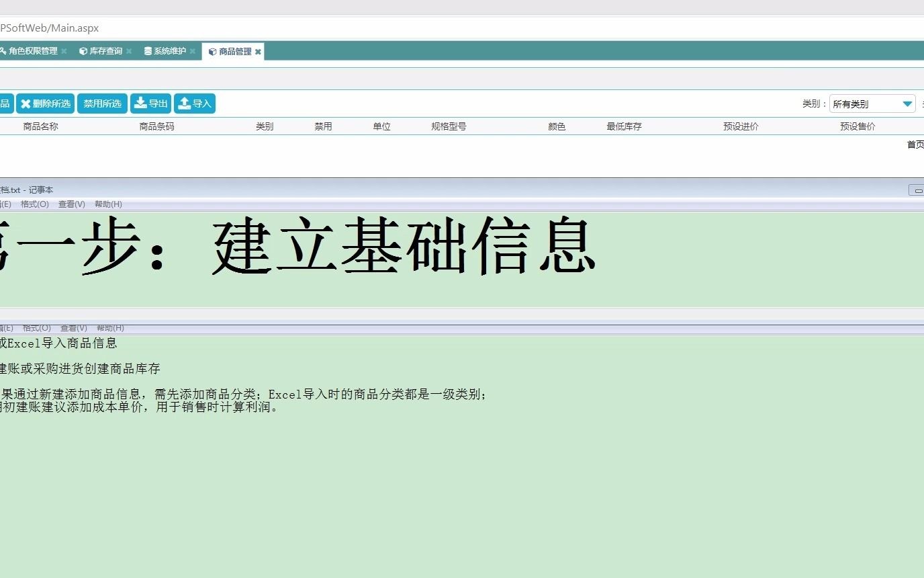The height and width of the screenshot is (578, 924).
Task: Click the 类别 column header
Action: tap(265, 126)
